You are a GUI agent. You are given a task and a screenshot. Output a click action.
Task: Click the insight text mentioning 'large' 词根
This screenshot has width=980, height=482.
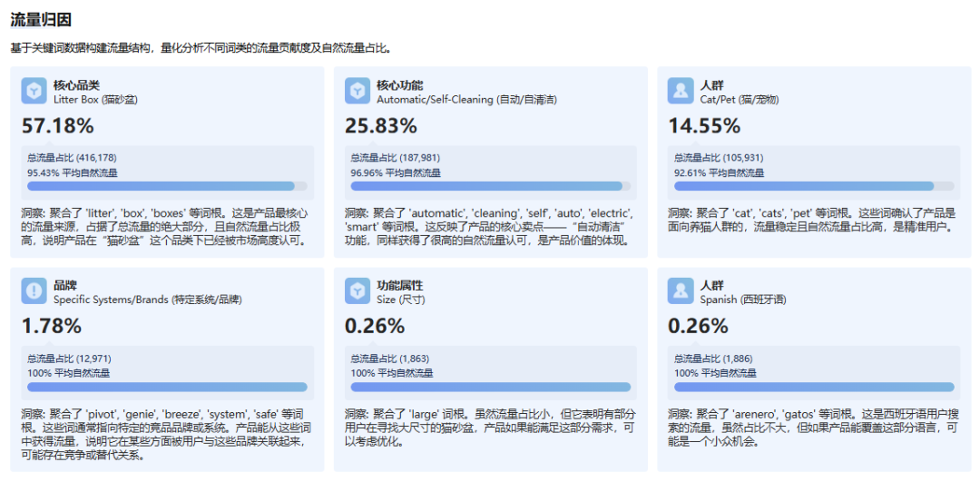[490, 428]
